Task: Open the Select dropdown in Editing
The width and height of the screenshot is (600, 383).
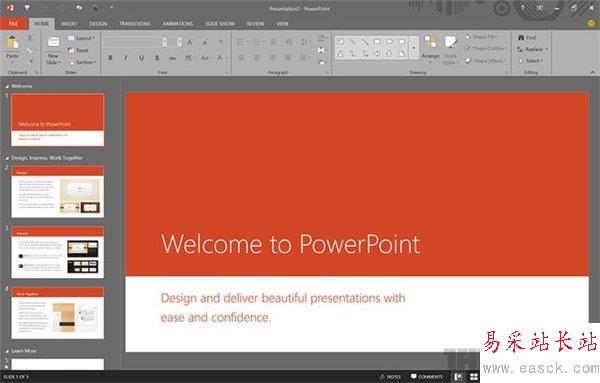Action: click(531, 61)
